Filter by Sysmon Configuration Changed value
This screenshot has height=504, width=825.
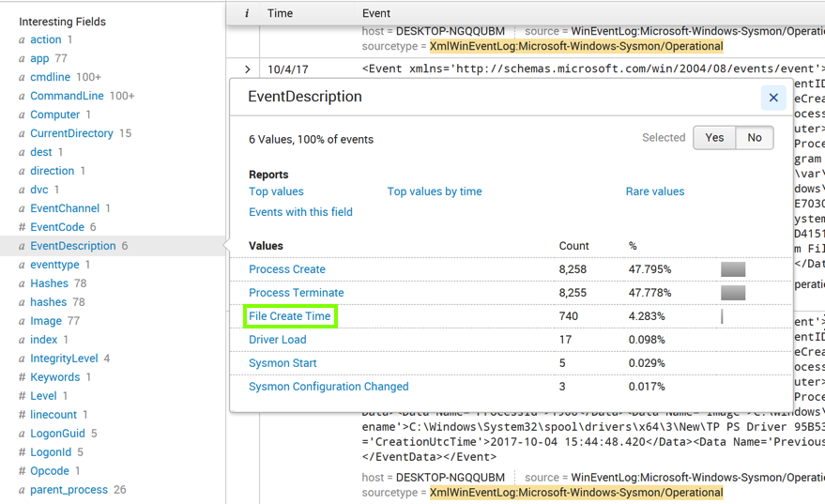328,387
